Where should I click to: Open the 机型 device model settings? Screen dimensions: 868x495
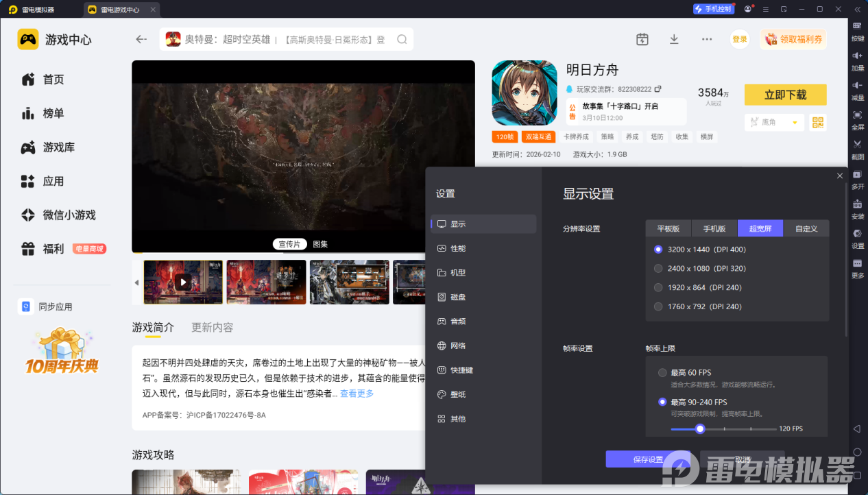click(x=483, y=272)
